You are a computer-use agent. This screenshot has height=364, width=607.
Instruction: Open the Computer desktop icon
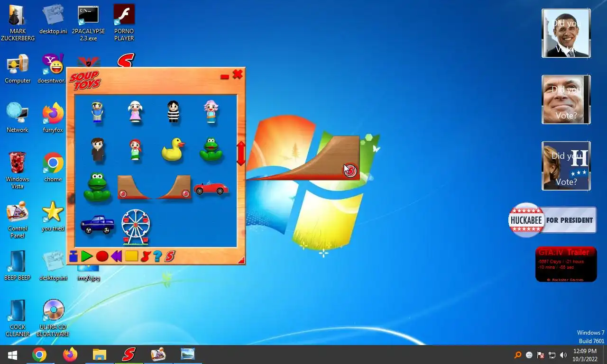point(18,69)
